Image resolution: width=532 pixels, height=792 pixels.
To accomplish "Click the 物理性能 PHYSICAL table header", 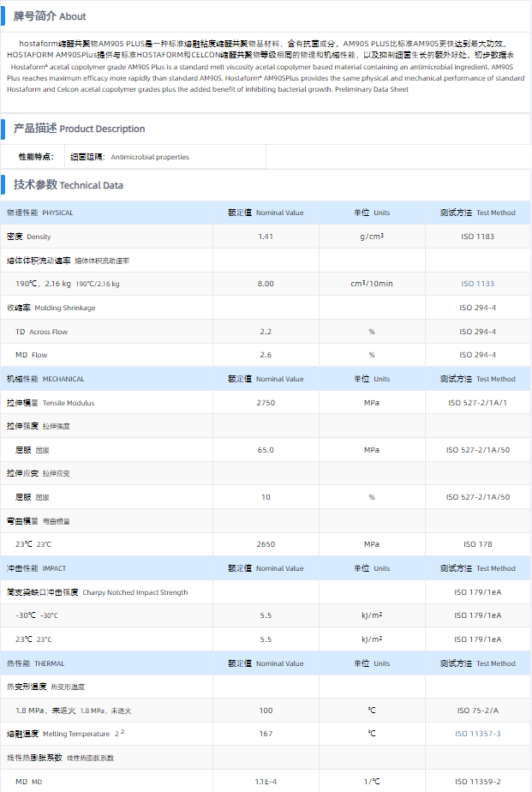I will [x=40, y=213].
